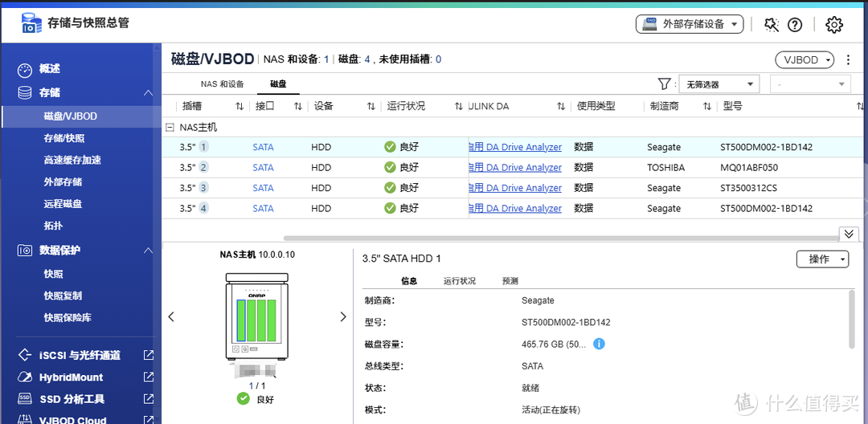Click the disk capacity info icon
This screenshot has width=868, height=424.
[x=599, y=344]
